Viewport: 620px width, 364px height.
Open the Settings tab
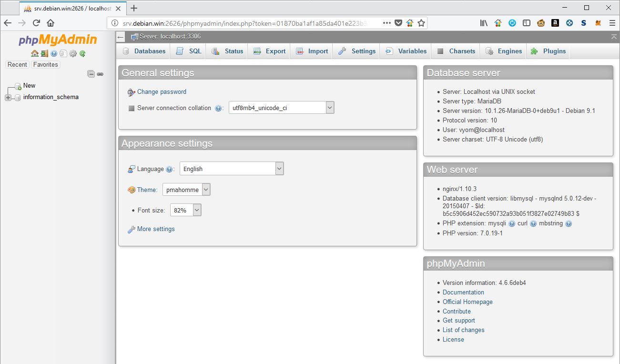coord(357,51)
